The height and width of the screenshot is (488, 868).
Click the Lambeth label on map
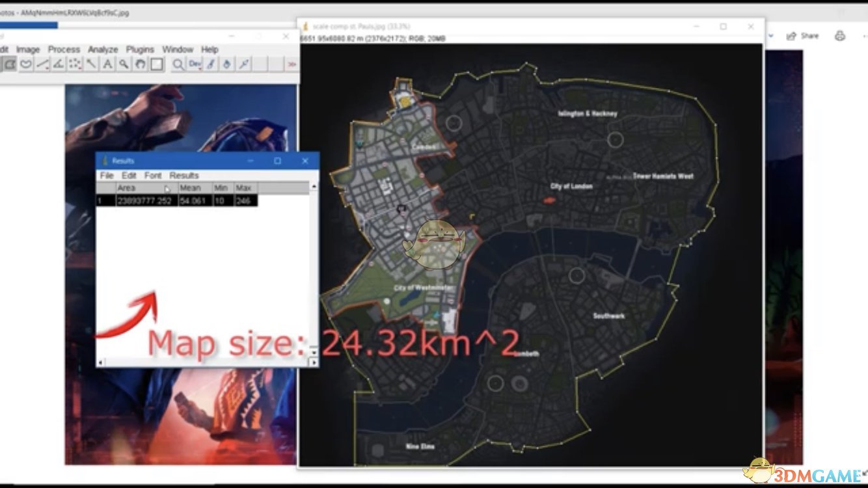coord(526,354)
